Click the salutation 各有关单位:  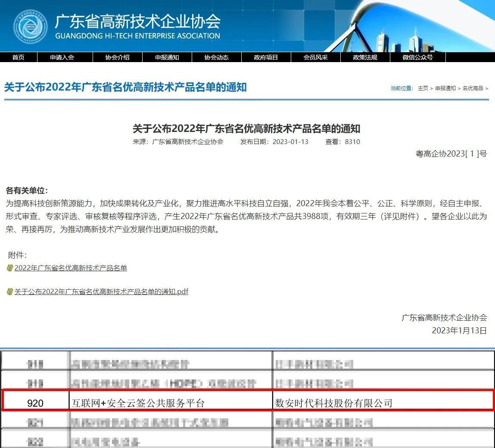click(27, 191)
